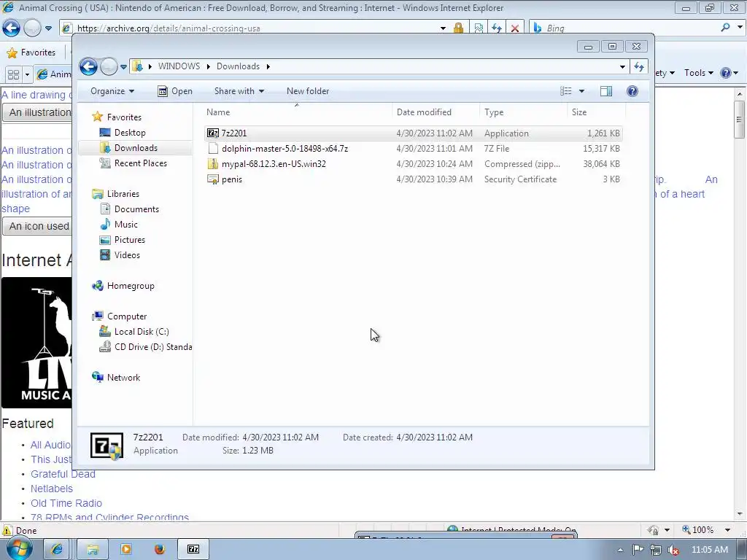Click the muted volume tray icon
This screenshot has width=747, height=560.
(x=673, y=550)
